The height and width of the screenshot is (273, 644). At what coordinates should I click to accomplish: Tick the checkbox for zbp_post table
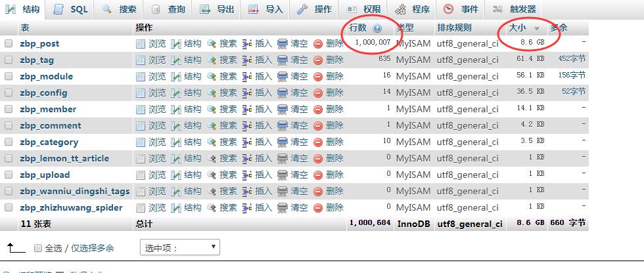(9, 44)
